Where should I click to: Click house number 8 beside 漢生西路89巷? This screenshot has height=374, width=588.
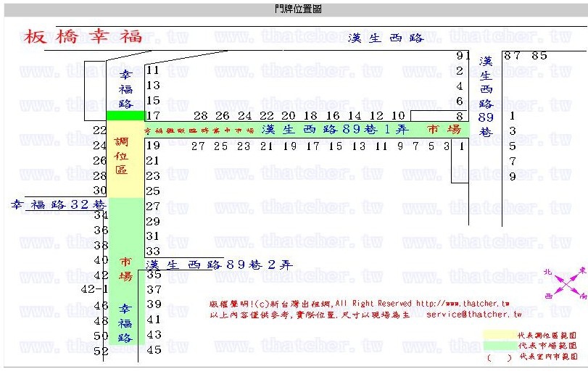pos(460,116)
